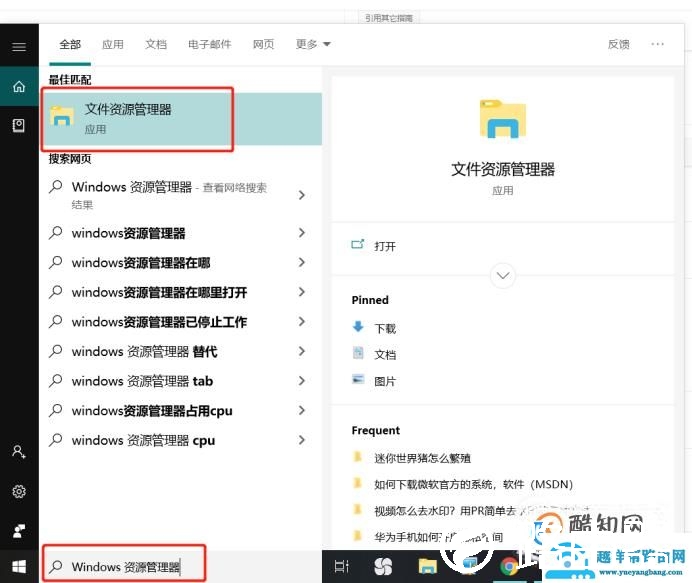Expand arrow for 'windows 资源管理器 替代'
692x583 pixels.
[x=301, y=351]
